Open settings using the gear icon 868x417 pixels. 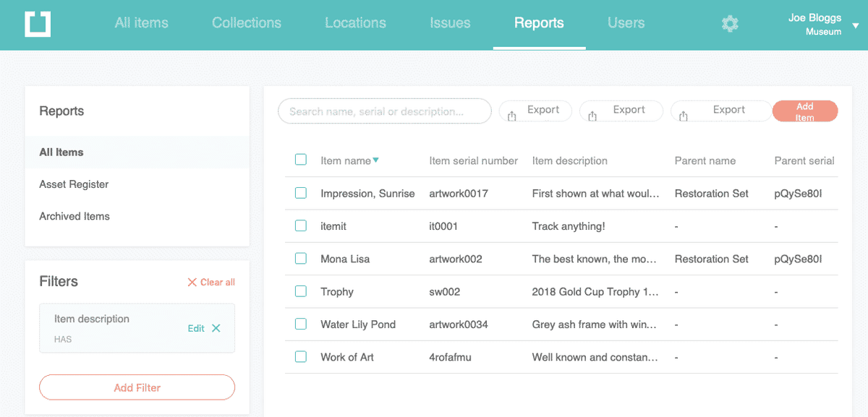pyautogui.click(x=730, y=23)
